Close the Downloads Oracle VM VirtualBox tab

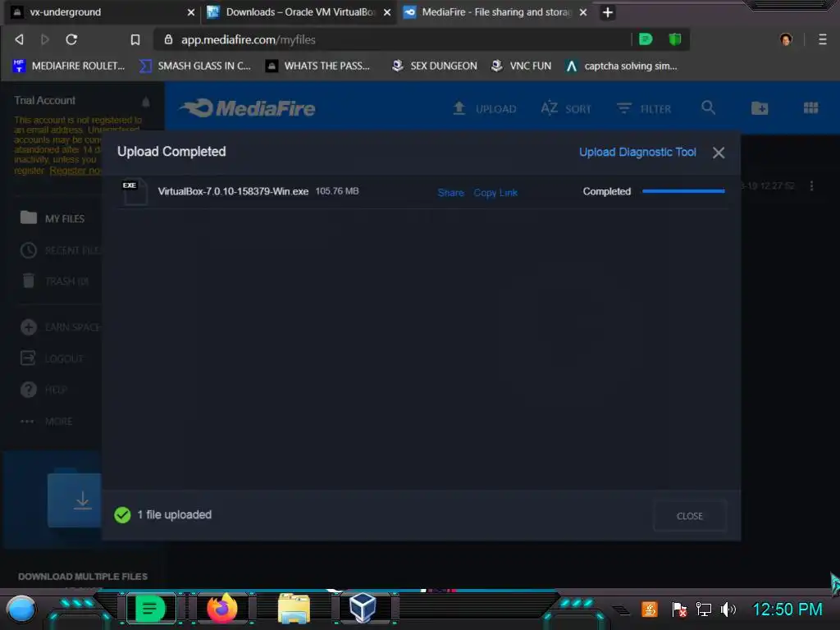click(387, 12)
